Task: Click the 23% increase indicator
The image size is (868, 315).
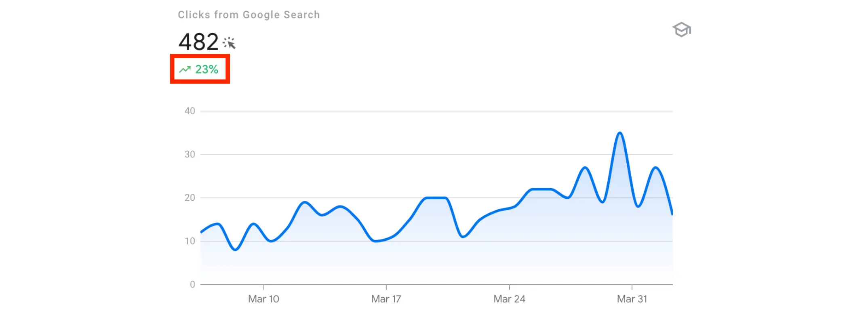Action: pyautogui.click(x=206, y=69)
